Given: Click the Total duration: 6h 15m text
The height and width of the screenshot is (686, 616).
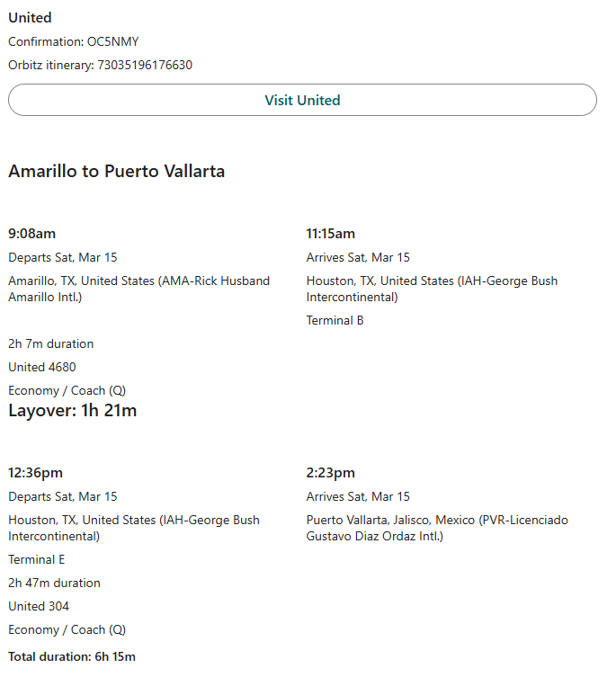Looking at the screenshot, I should pos(72,656).
